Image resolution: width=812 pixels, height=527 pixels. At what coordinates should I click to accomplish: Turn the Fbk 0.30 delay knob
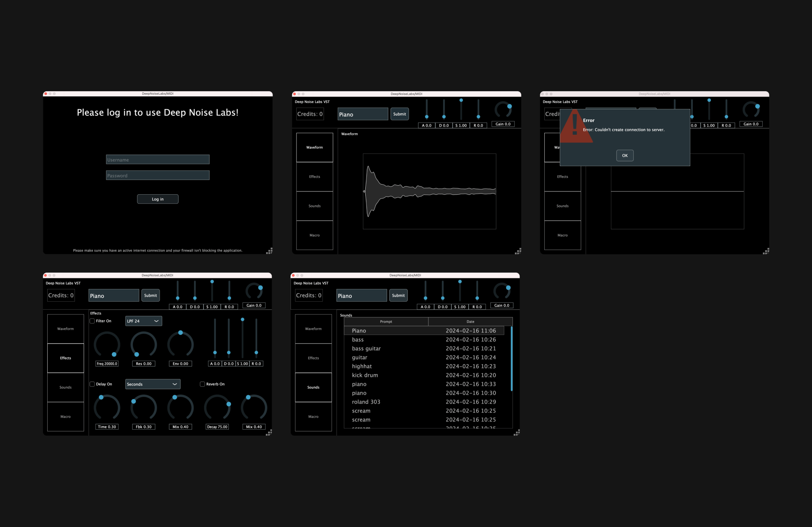click(x=143, y=407)
